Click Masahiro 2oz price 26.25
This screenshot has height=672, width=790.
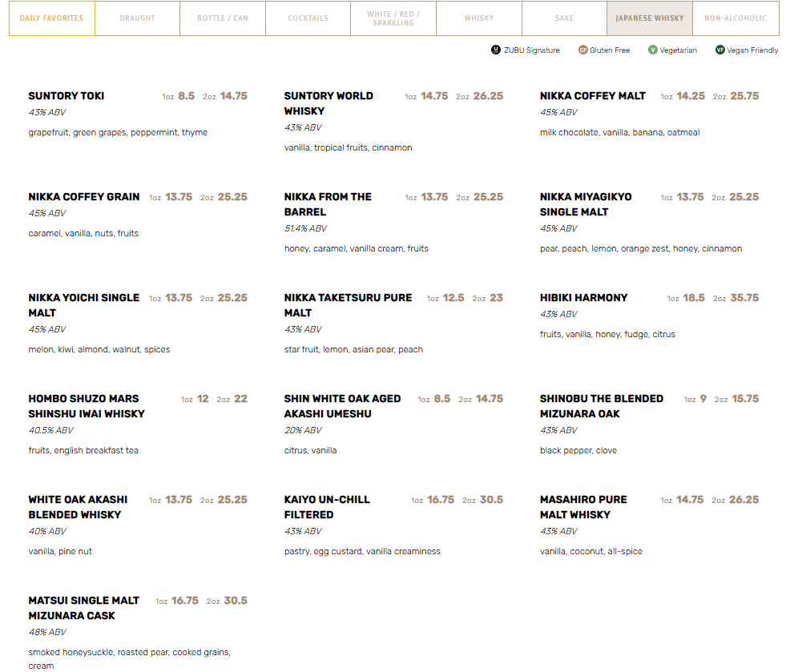[744, 500]
